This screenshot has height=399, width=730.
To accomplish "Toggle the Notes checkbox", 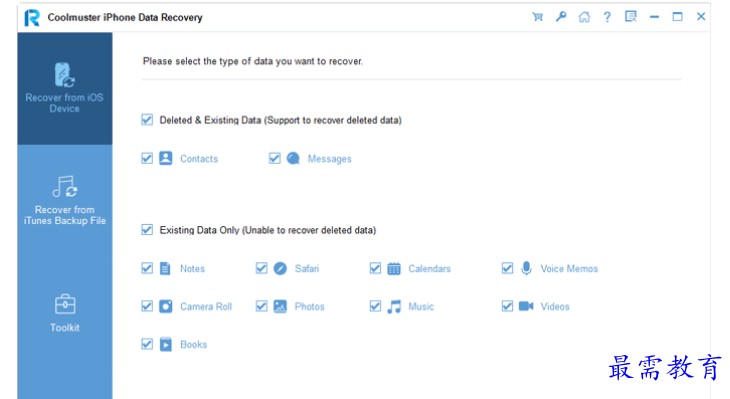I will point(147,268).
